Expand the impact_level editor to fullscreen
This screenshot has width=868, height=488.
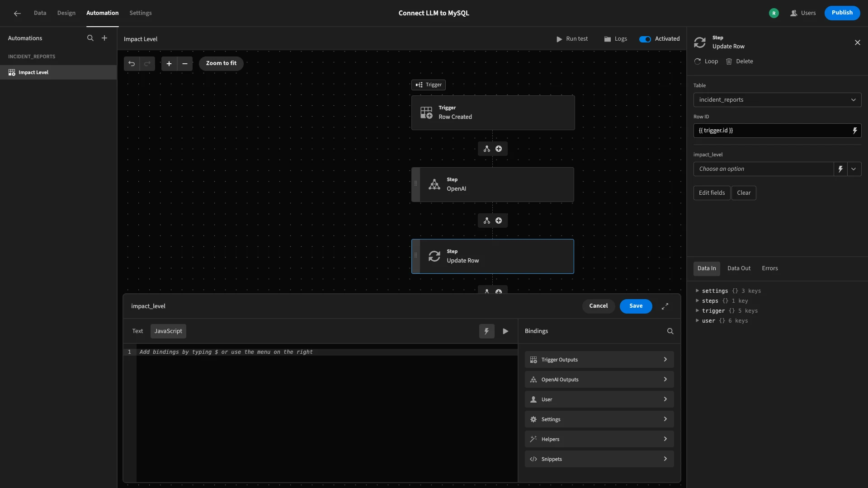(665, 306)
